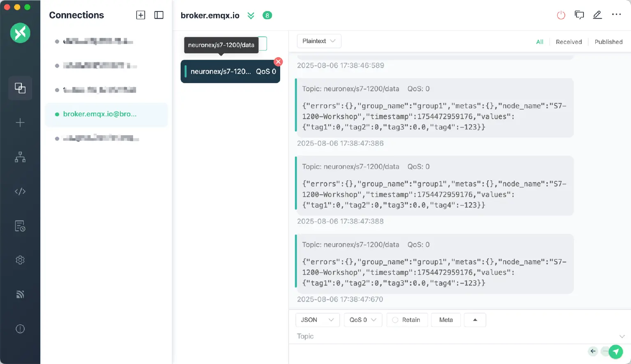The width and height of the screenshot is (631, 364).
Task: Remove the neuronex/s7-1200 subscription with red X
Action: 279,62
